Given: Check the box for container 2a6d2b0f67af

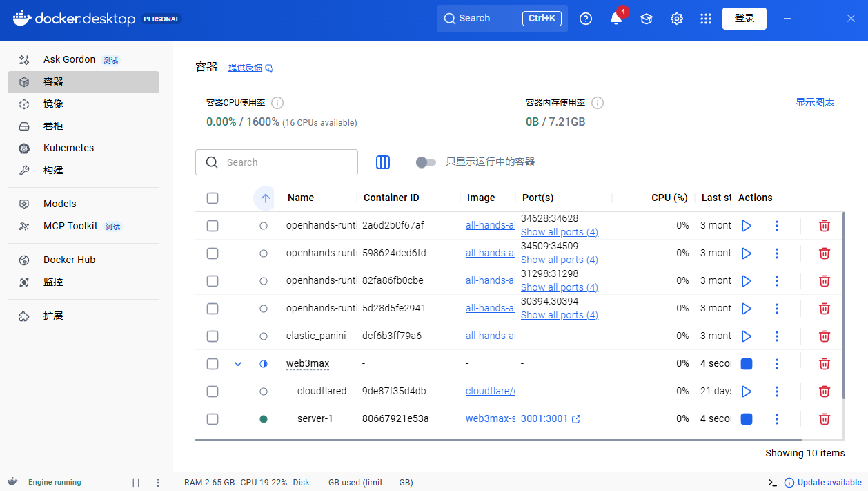Looking at the screenshot, I should [x=213, y=226].
